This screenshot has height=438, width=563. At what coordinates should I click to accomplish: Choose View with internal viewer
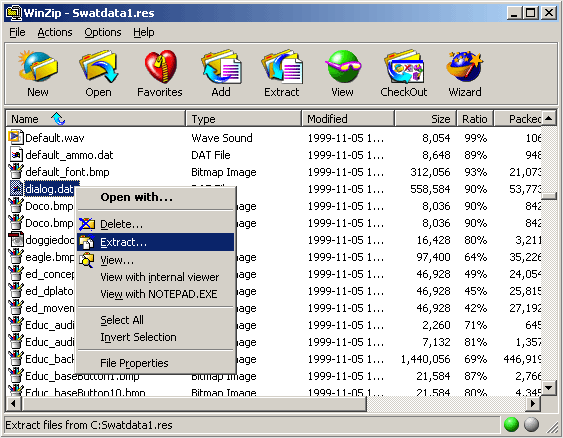tap(155, 277)
